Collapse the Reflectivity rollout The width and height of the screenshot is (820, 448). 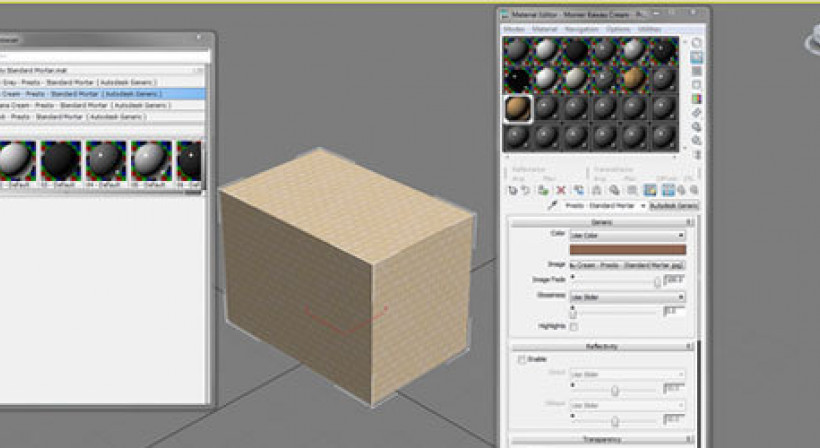[x=602, y=347]
